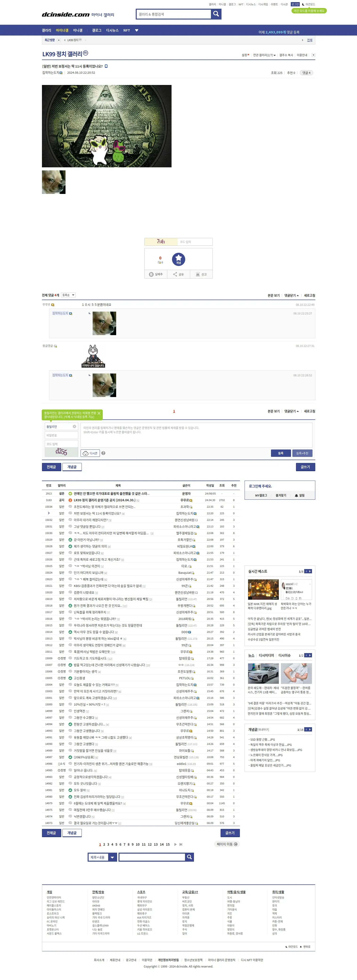Click next arrow in 뉴스 panel
Viewport: 357px width, 980px height.
pyautogui.click(x=310, y=655)
